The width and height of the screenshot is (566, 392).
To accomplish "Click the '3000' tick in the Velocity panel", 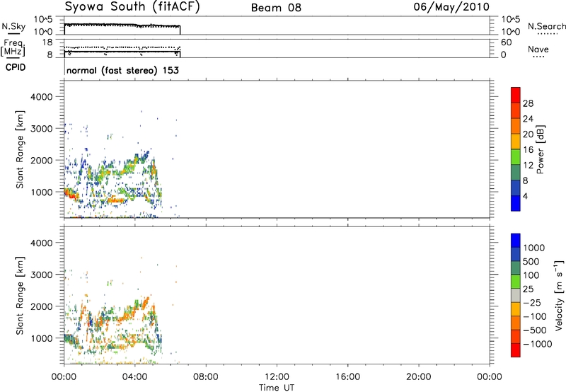I will tap(41, 275).
